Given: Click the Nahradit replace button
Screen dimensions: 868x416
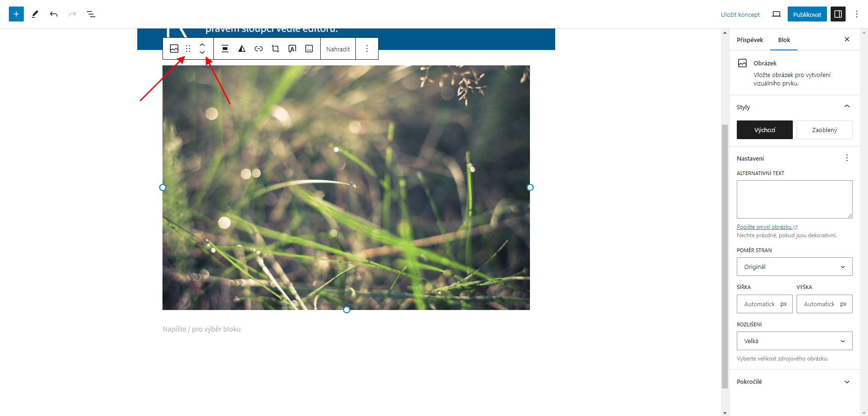Looking at the screenshot, I should (x=338, y=49).
